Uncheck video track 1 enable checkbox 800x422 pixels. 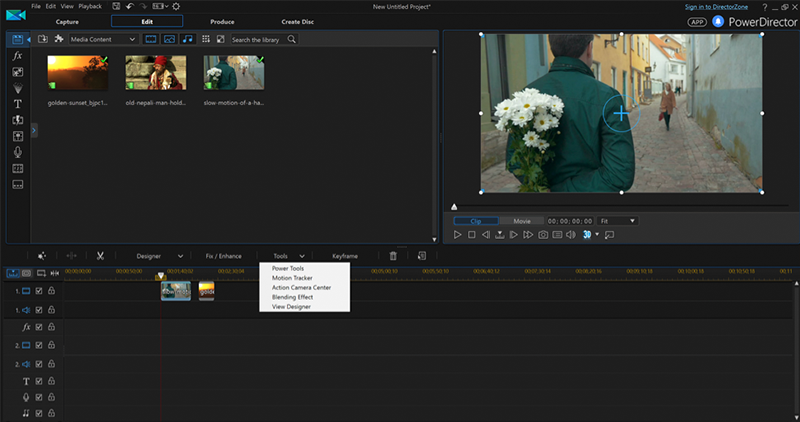pos(39,291)
